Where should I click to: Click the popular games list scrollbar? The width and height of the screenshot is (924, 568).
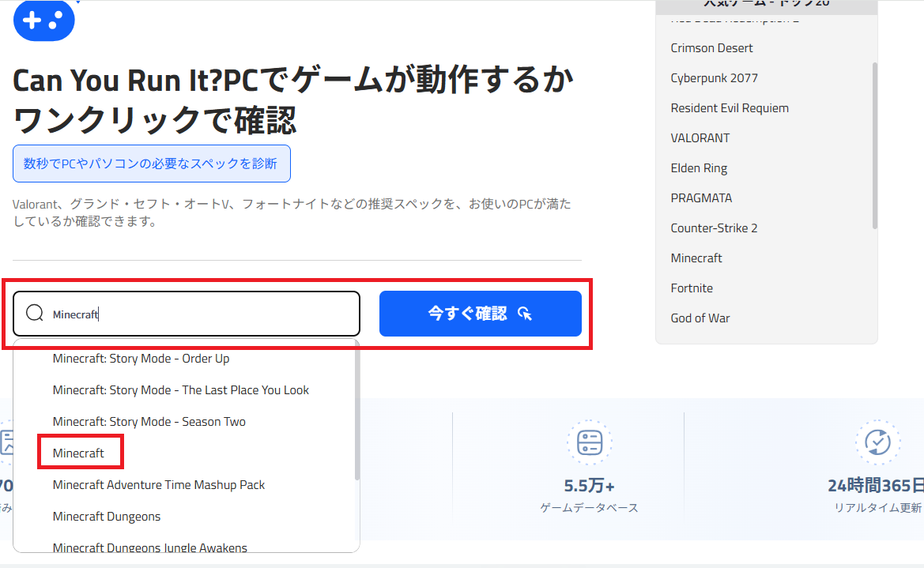click(x=874, y=145)
